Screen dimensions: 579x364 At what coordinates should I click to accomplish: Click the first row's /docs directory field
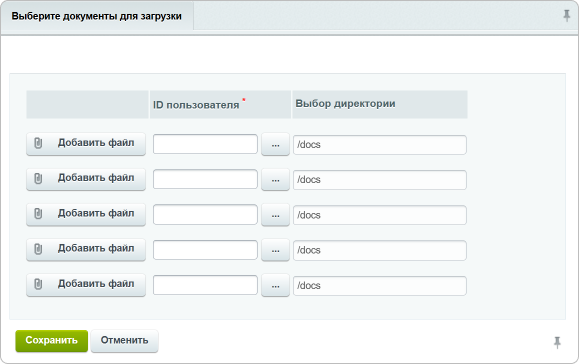coord(380,145)
